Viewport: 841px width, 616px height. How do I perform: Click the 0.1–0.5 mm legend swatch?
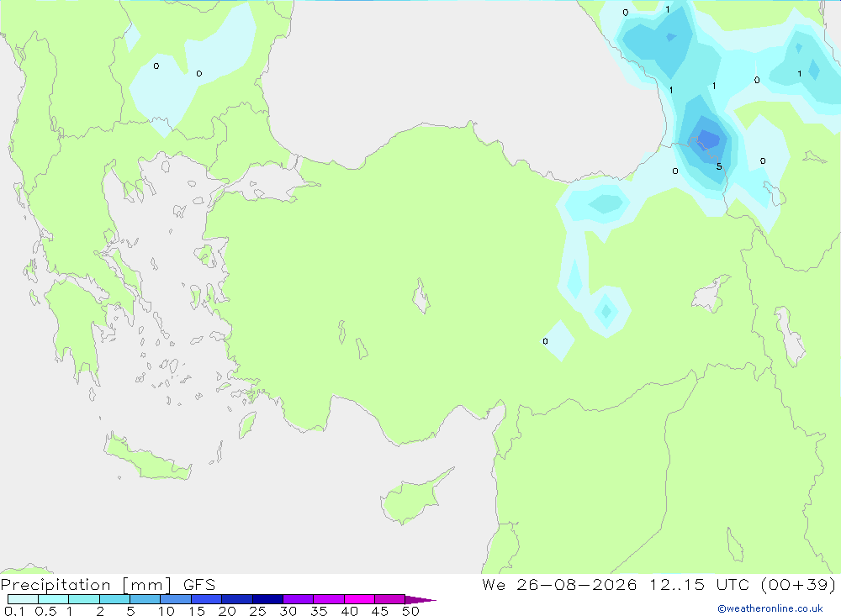point(23,599)
